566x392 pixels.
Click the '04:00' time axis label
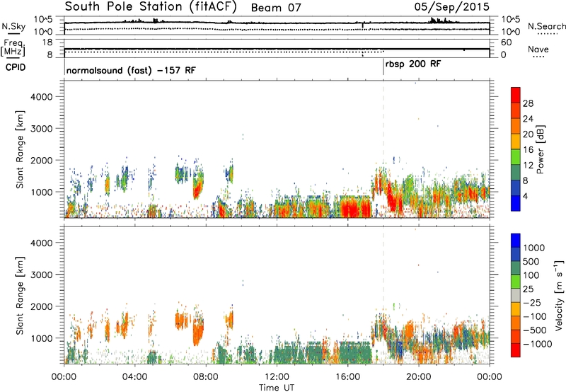pyautogui.click(x=134, y=377)
